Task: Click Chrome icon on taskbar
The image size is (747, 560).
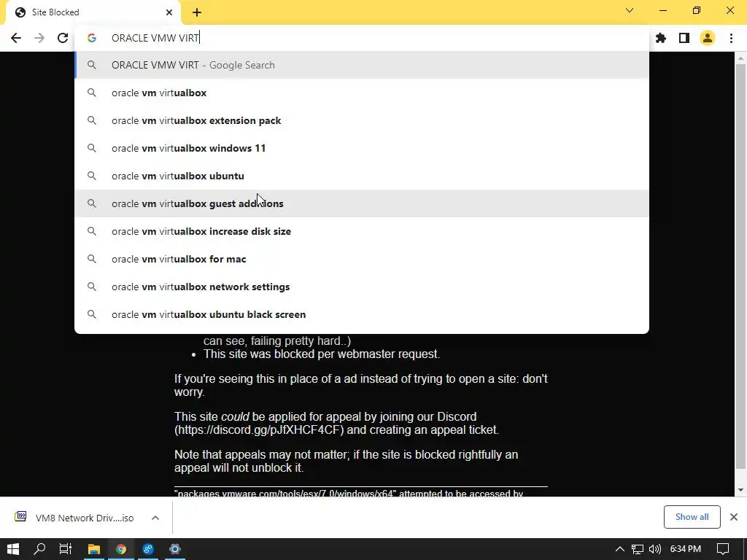Action: click(x=121, y=549)
